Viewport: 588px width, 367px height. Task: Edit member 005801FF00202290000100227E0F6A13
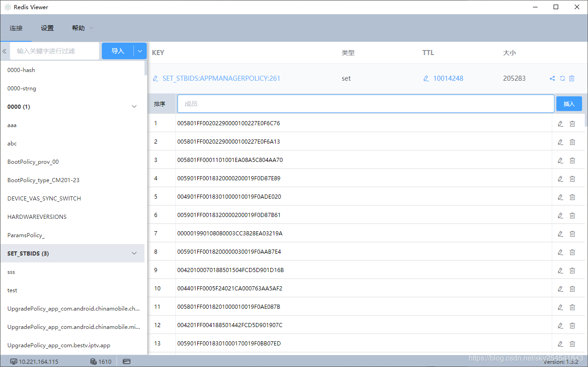point(560,142)
